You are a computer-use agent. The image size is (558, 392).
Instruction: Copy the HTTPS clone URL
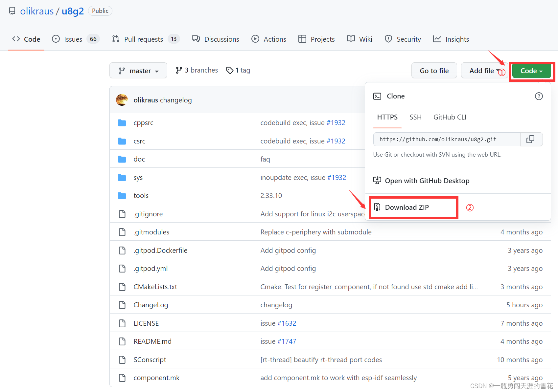530,139
